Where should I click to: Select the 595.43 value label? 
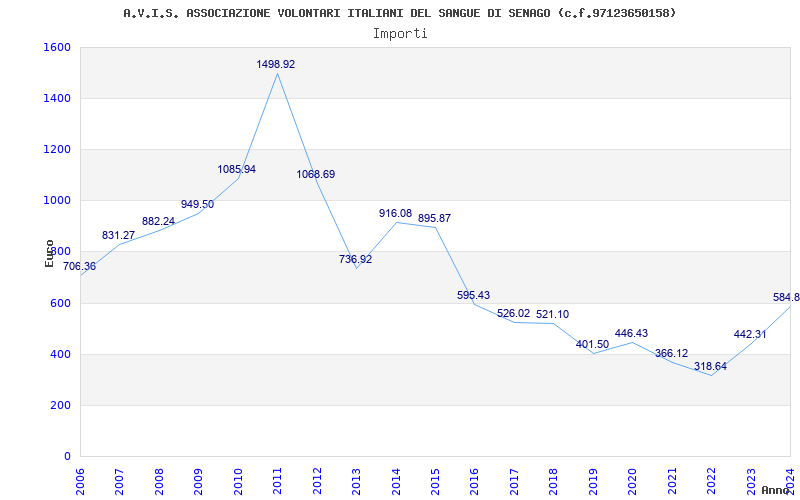[x=473, y=295]
